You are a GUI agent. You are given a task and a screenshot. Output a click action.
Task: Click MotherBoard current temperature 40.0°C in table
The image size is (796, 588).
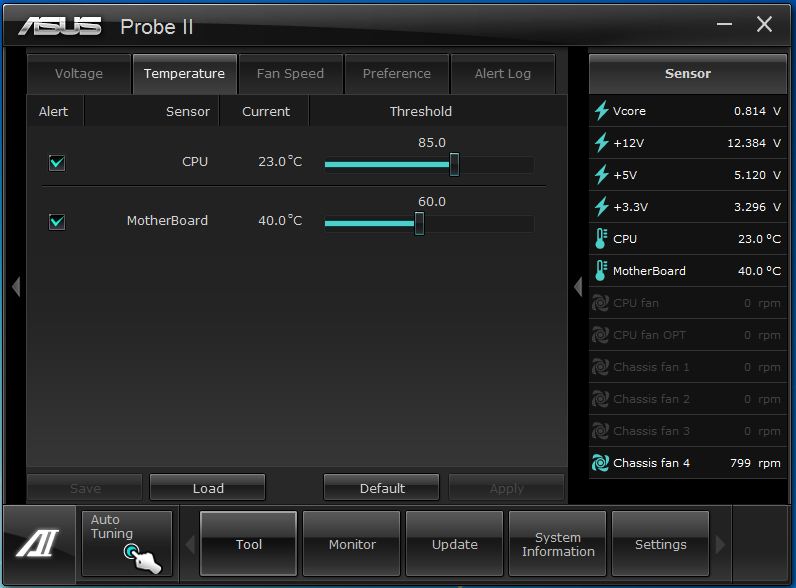[x=280, y=220]
